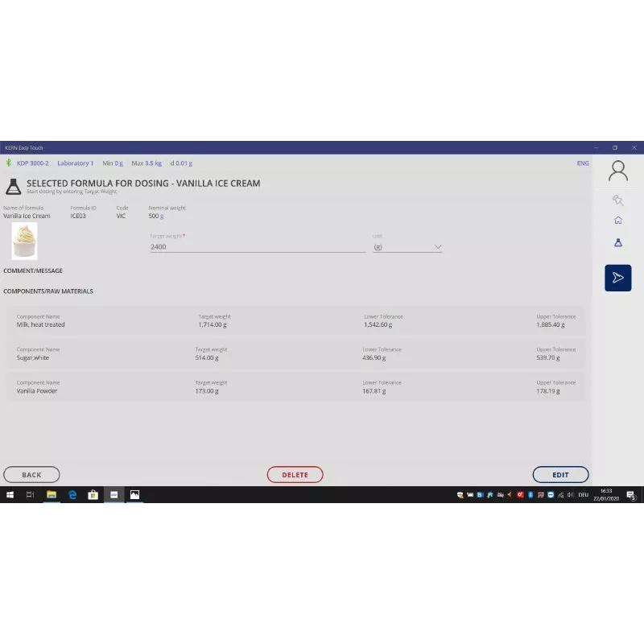Open File Explorer in the taskbar
The height and width of the screenshot is (644, 644).
click(x=52, y=495)
